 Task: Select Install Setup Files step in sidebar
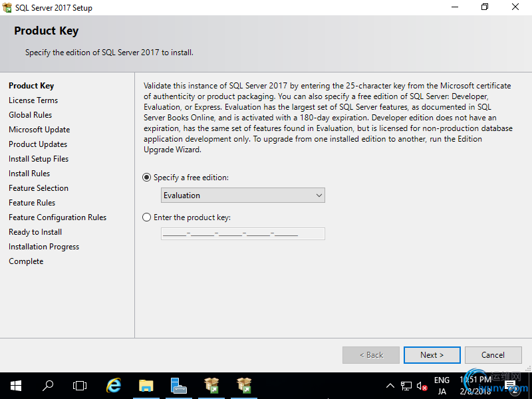coord(39,159)
